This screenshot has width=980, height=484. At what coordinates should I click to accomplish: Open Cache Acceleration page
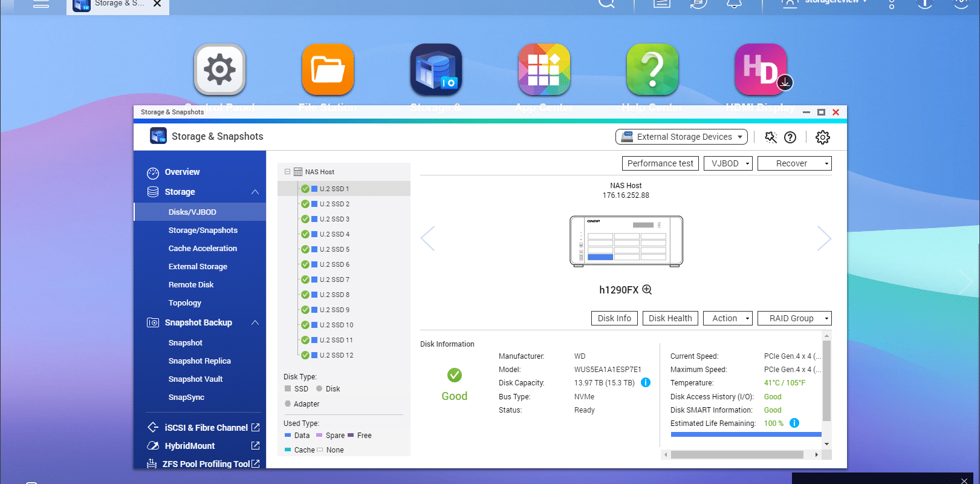[203, 248]
